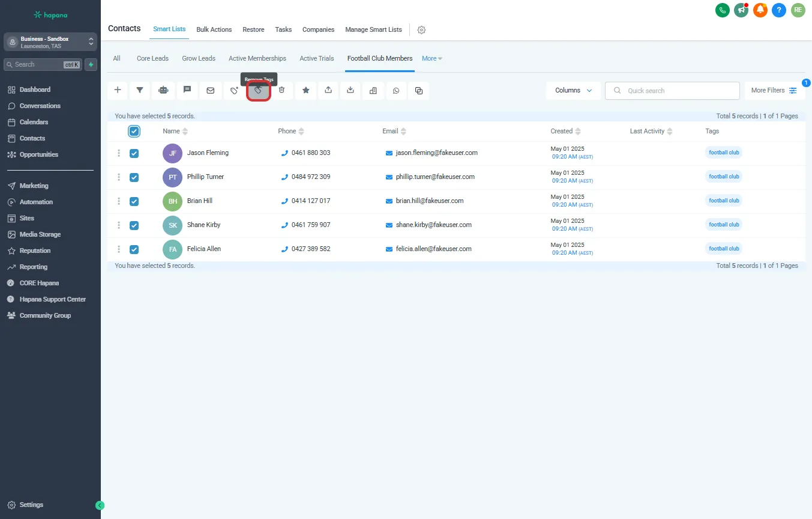
Task: Click the star send review request icon
Action: click(x=305, y=91)
